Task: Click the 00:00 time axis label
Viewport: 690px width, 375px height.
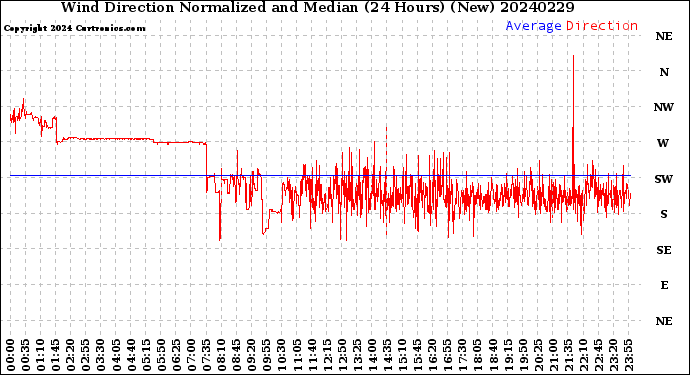Action: click(11, 355)
